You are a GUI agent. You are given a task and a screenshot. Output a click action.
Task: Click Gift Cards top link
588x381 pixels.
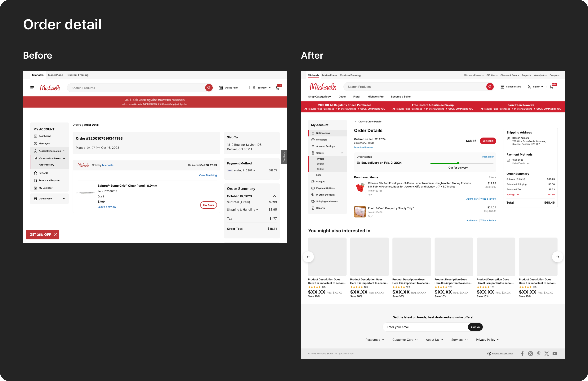pos(492,75)
